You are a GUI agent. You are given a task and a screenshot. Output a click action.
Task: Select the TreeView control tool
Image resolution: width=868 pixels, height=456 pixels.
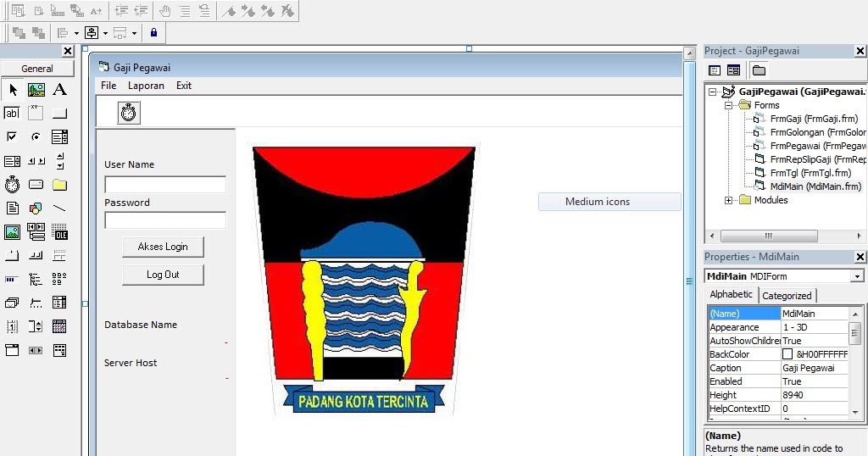point(36,280)
